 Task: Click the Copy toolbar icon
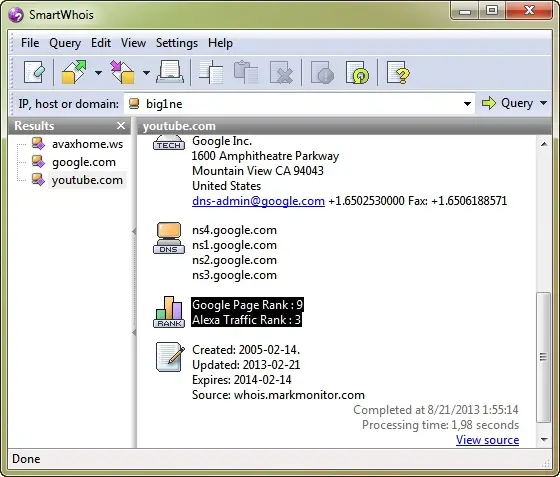pos(211,72)
